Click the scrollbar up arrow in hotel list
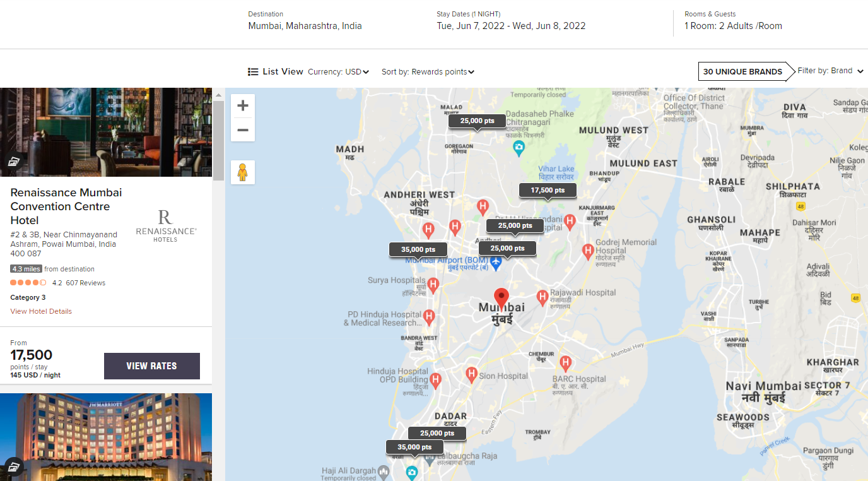 click(x=218, y=95)
